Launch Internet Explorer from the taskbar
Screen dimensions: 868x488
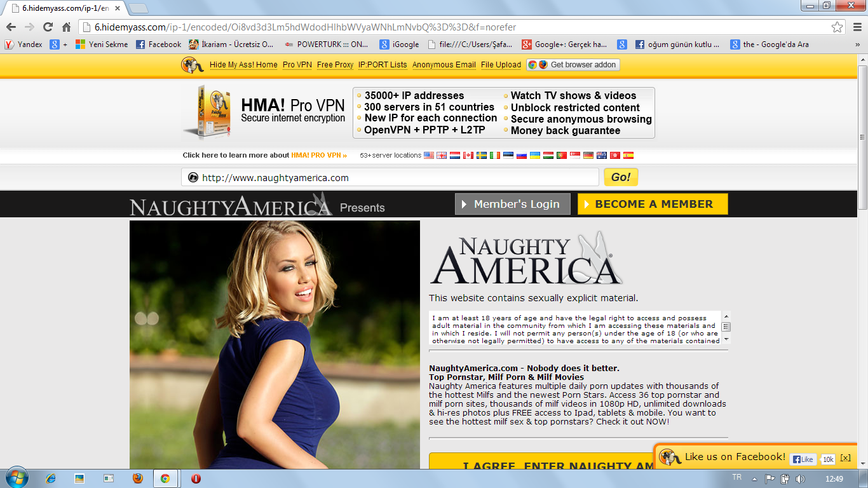(x=51, y=478)
